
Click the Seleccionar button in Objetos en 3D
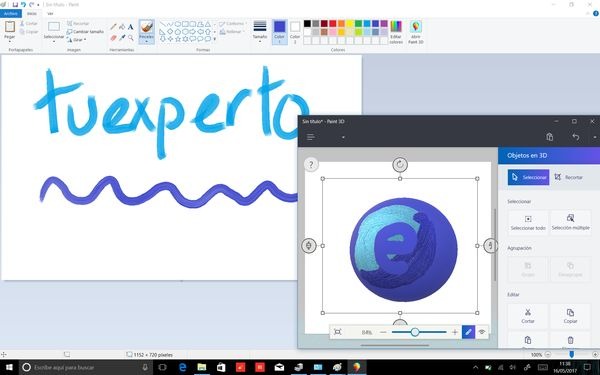pos(528,177)
